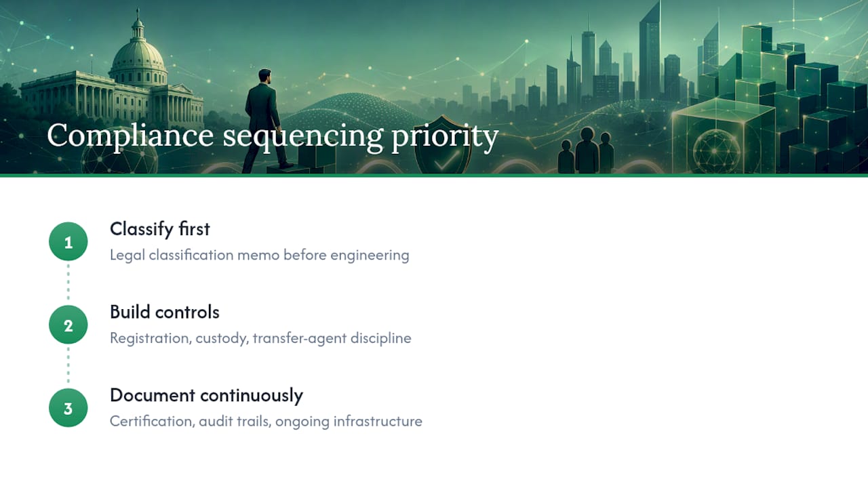Select 'Legal classification memo before engineering' text
The height and width of the screenshot is (488, 868).
260,256
